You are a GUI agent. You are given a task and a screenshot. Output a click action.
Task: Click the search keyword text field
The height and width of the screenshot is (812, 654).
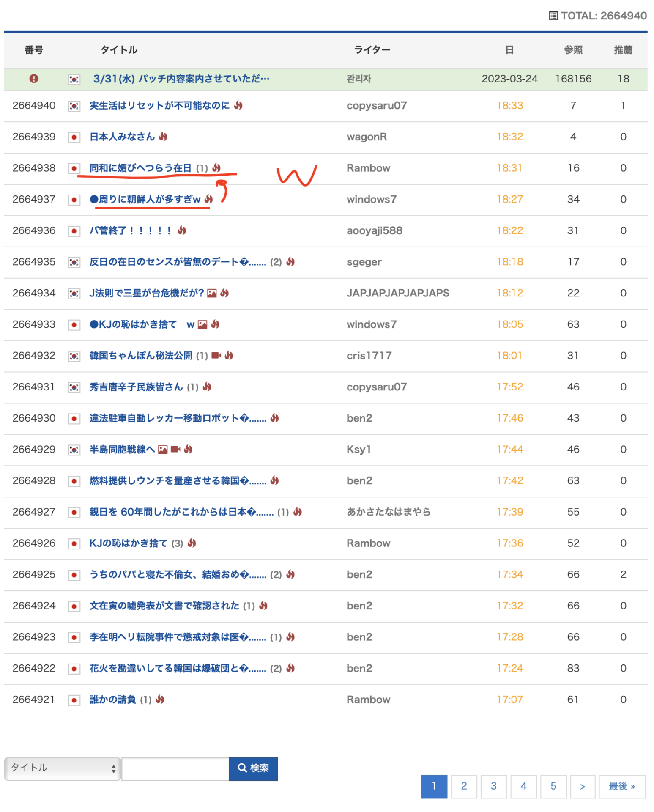coord(175,768)
